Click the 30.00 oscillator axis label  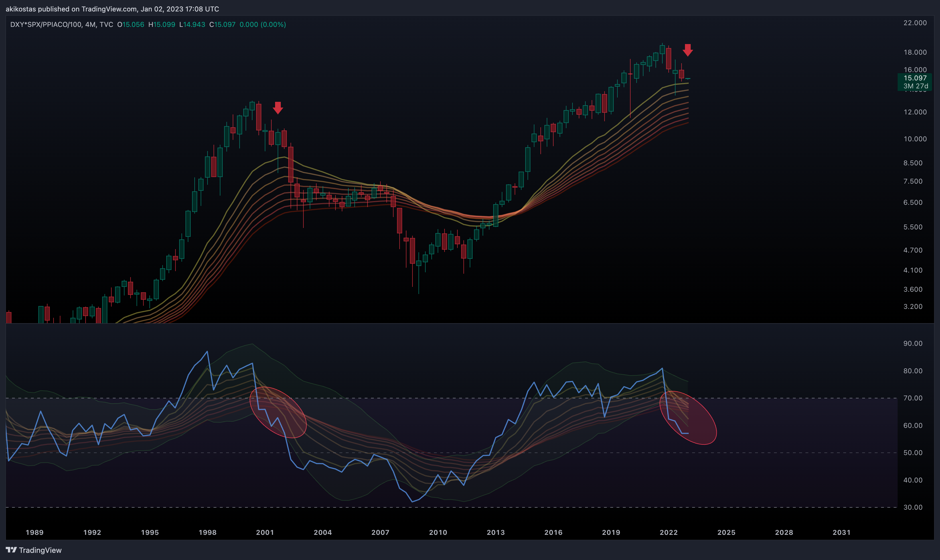click(913, 508)
